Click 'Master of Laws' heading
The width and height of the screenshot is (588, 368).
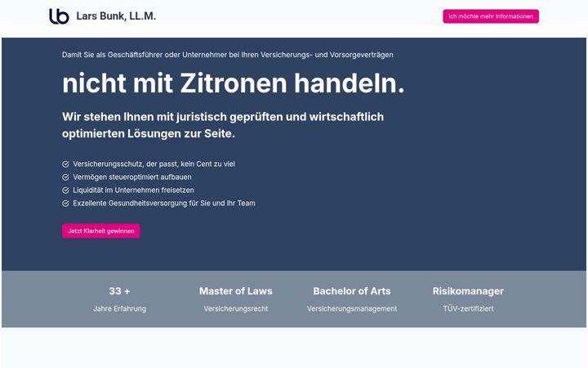click(235, 291)
